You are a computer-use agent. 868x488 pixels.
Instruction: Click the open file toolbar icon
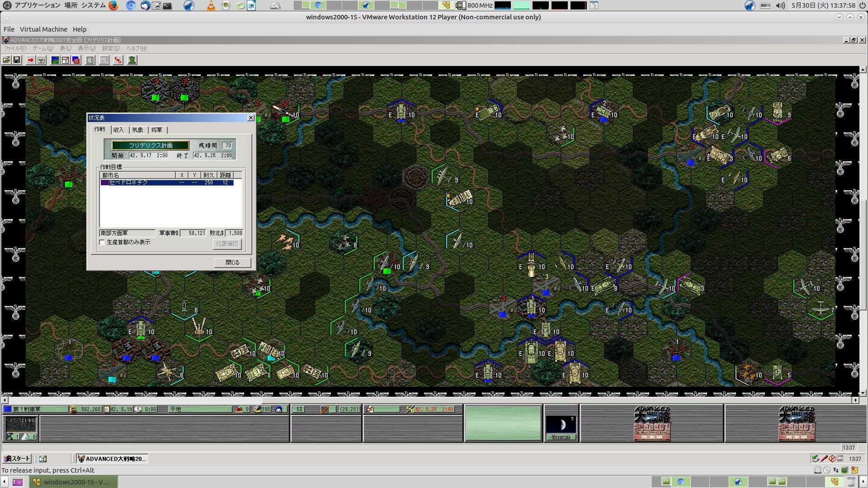(x=6, y=60)
